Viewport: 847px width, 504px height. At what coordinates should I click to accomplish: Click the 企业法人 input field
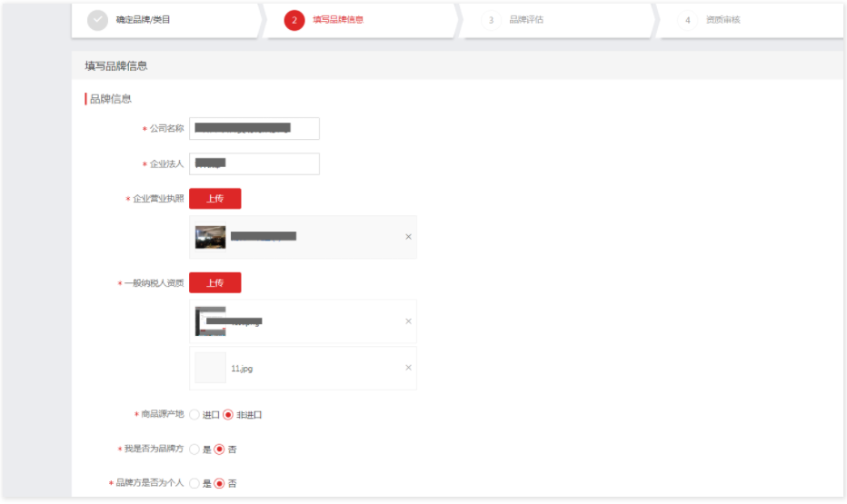pos(254,164)
